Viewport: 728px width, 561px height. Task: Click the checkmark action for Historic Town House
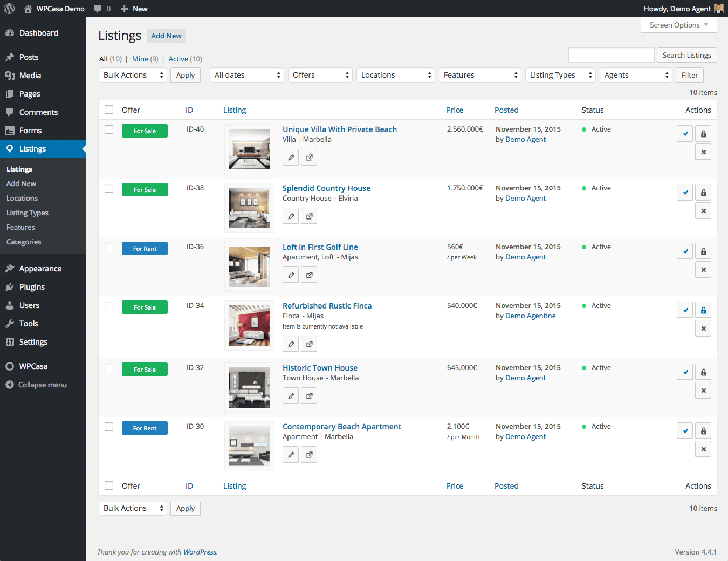coord(685,372)
